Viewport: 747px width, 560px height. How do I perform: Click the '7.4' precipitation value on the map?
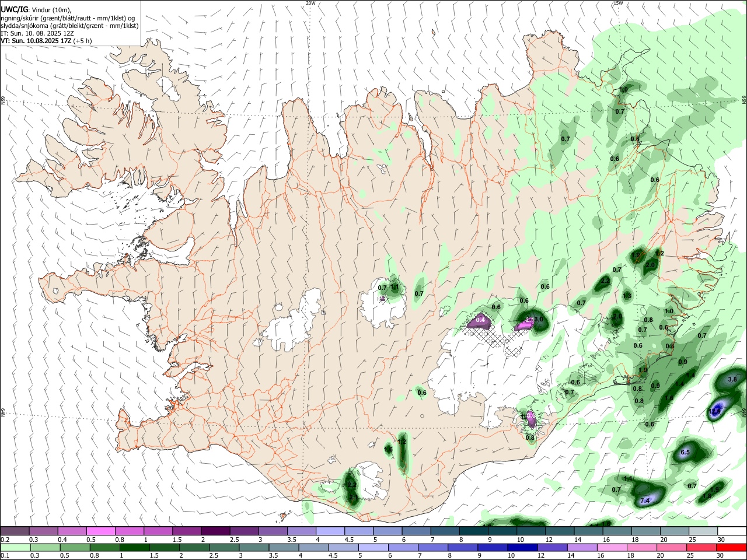[x=645, y=501]
